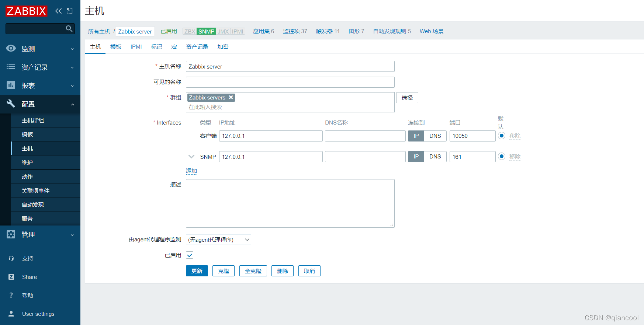This screenshot has height=325, width=644.
Task: Collapse the sidebar with double-arrow icon
Action: click(x=58, y=11)
